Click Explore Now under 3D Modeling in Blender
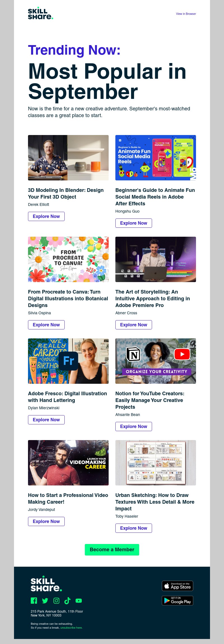224x644 pixels. (x=46, y=216)
